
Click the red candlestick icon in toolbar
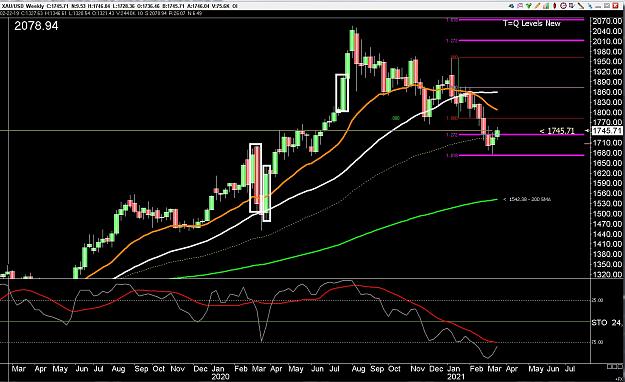click(554, 6)
